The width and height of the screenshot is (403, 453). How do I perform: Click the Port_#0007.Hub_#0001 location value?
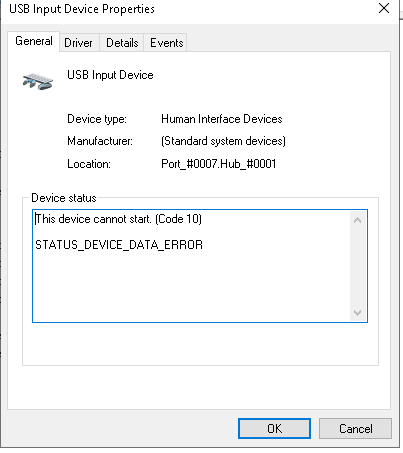[219, 164]
